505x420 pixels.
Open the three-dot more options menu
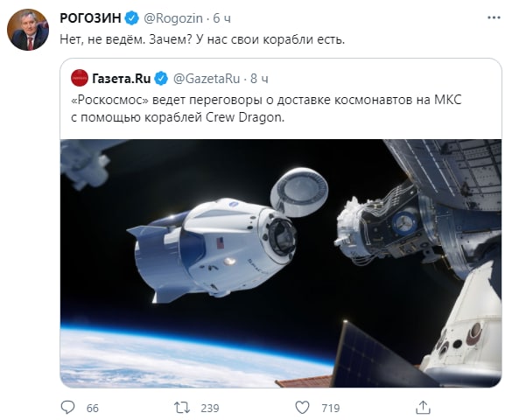pyautogui.click(x=494, y=17)
